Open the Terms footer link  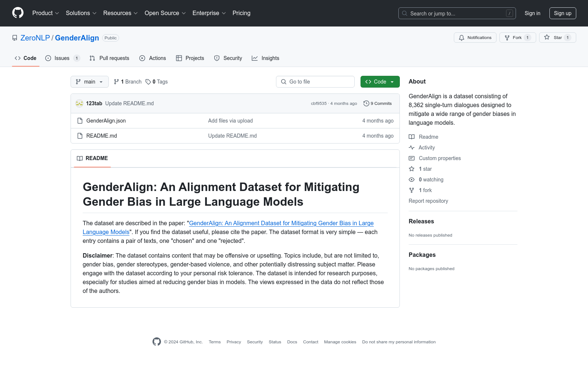(215, 342)
